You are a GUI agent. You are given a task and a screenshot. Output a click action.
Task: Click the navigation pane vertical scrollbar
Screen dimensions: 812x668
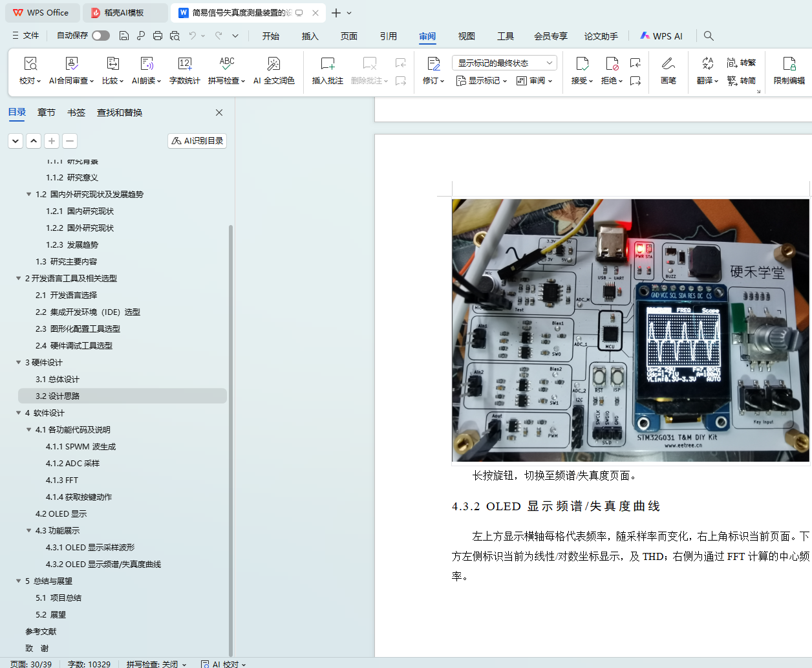[x=231, y=440]
